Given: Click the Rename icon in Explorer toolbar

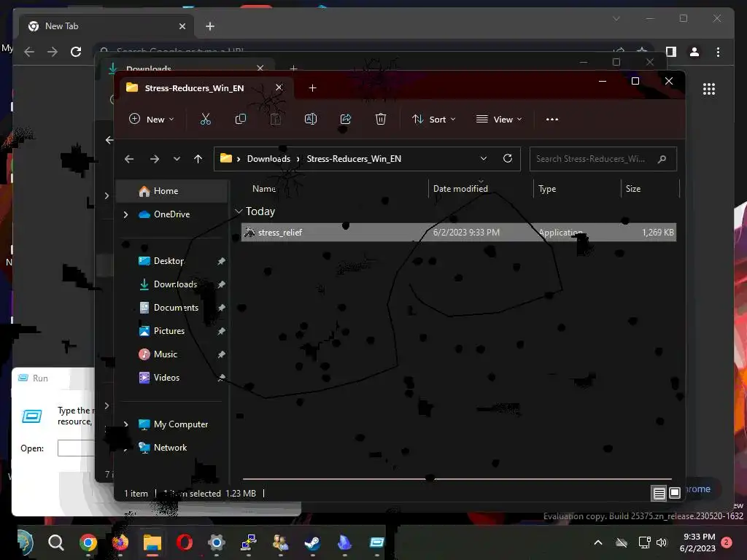Looking at the screenshot, I should (311, 119).
